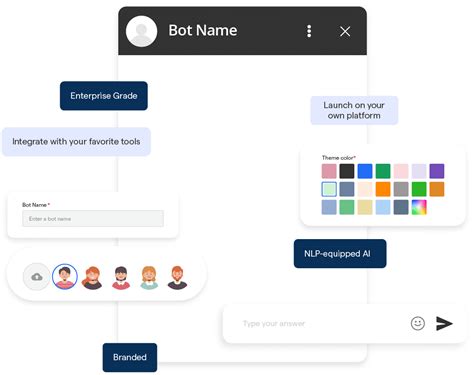This screenshot has height=375, width=474.
Task: Click the 'Theme color' field label
Action: 339,158
